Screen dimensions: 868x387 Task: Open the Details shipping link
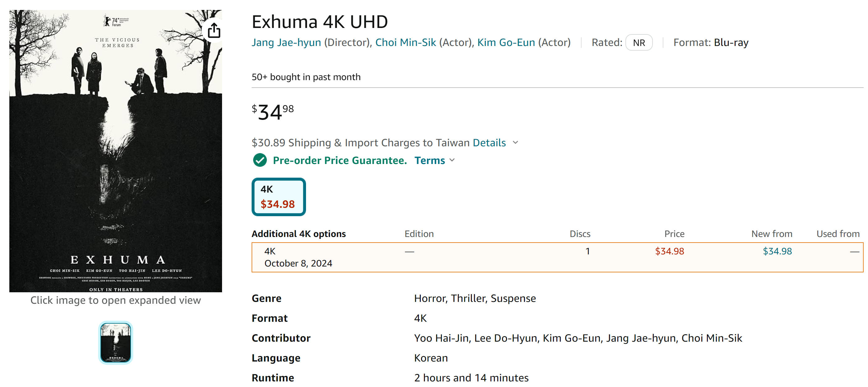click(x=489, y=143)
